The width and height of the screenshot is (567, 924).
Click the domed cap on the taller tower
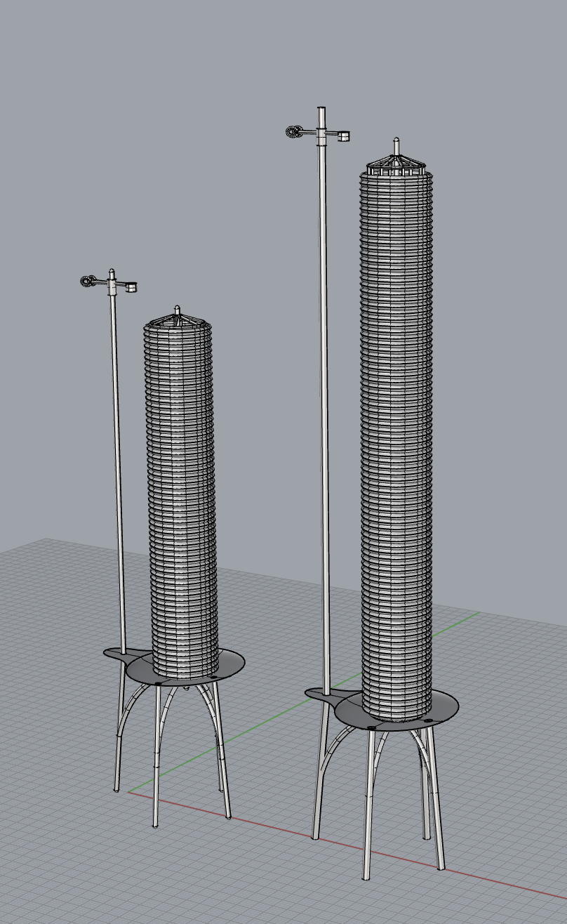pyautogui.click(x=396, y=163)
